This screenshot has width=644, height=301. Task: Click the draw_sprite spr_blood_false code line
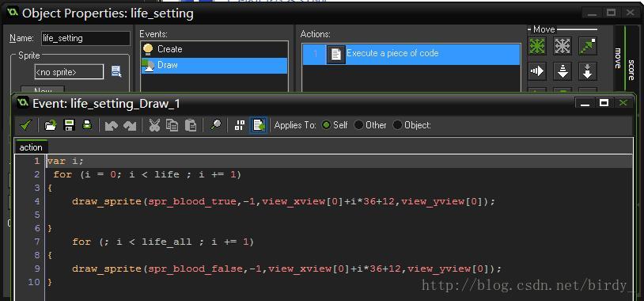287,269
